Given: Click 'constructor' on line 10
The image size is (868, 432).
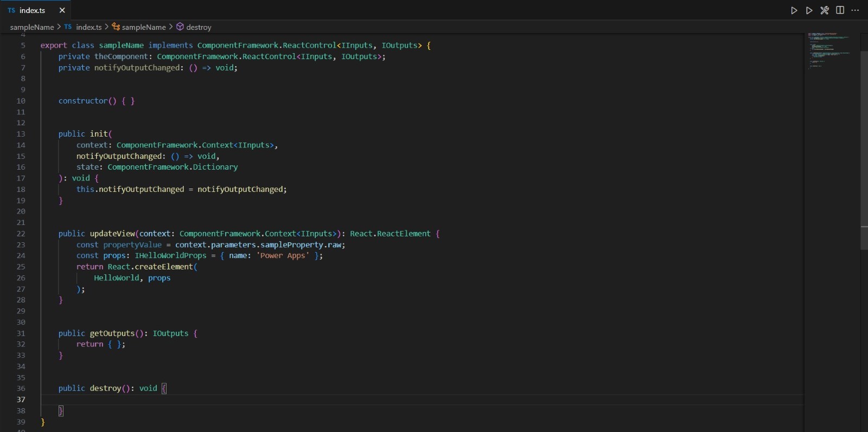Looking at the screenshot, I should (x=83, y=101).
